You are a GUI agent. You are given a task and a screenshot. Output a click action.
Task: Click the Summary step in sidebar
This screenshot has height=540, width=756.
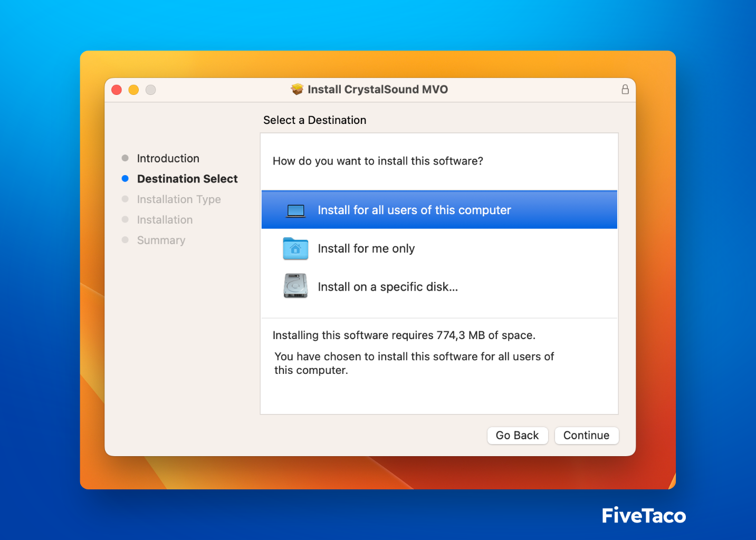pos(161,240)
